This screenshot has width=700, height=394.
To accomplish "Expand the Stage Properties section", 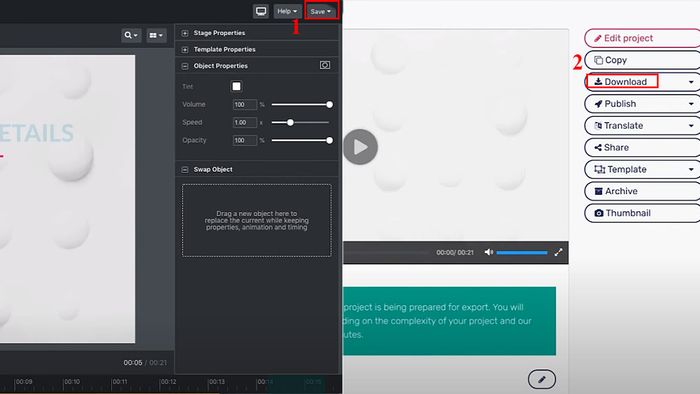I will pos(185,33).
